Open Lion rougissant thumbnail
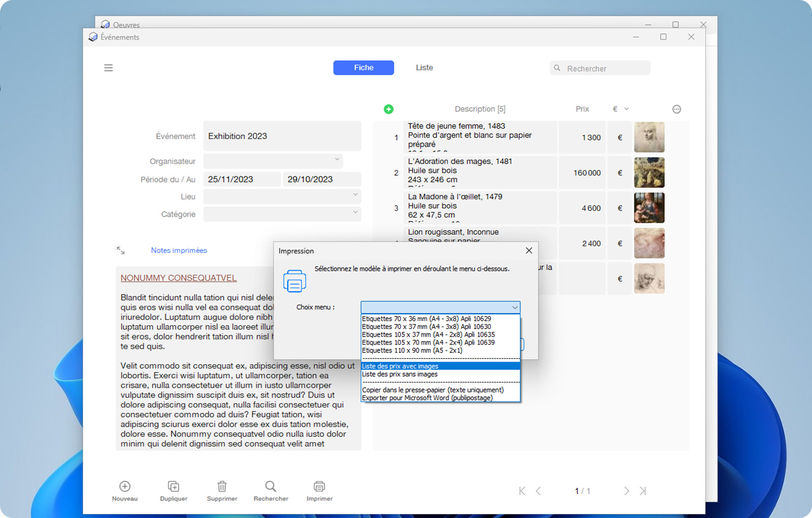Image resolution: width=812 pixels, height=518 pixels. [x=649, y=243]
